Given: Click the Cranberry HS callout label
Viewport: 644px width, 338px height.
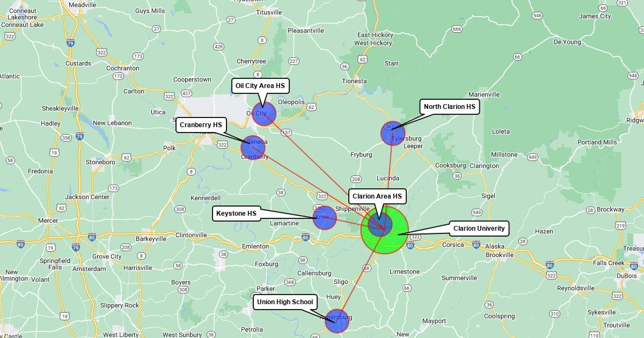Looking at the screenshot, I should [x=201, y=125].
